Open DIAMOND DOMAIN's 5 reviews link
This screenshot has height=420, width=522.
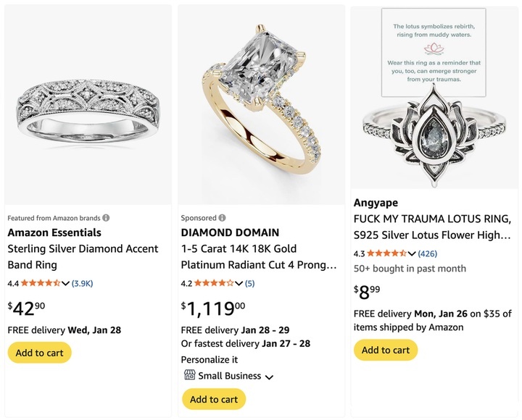[249, 283]
